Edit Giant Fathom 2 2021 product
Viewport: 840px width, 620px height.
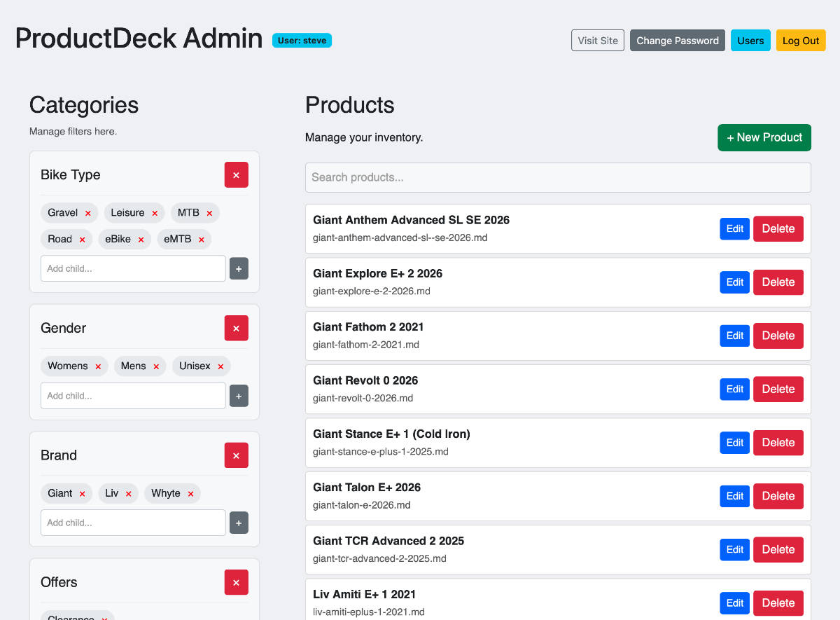pos(734,336)
